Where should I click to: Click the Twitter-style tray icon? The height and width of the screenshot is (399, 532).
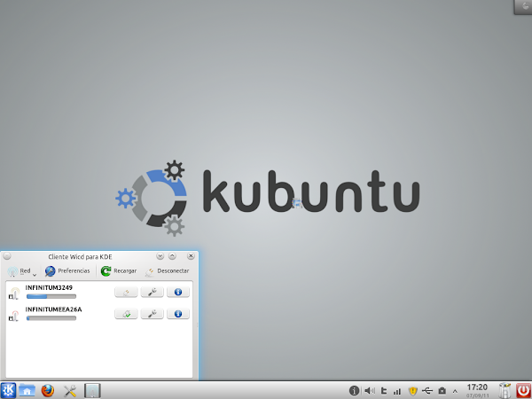click(x=384, y=391)
